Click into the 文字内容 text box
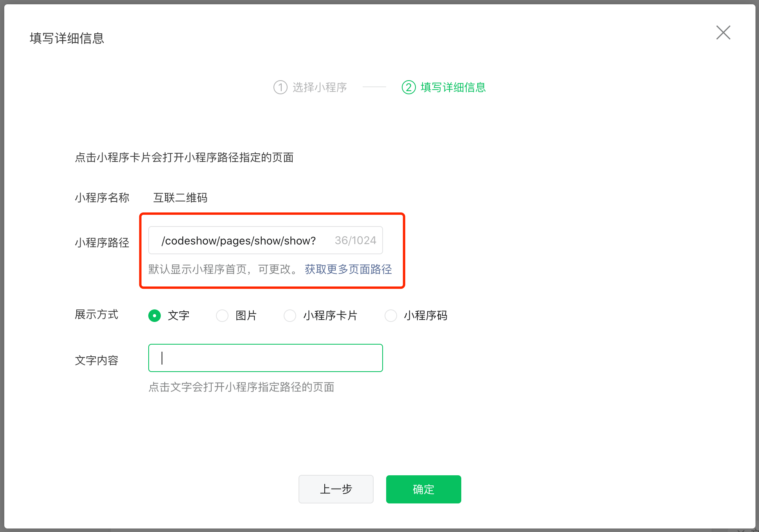This screenshot has height=532, width=759. [265, 358]
